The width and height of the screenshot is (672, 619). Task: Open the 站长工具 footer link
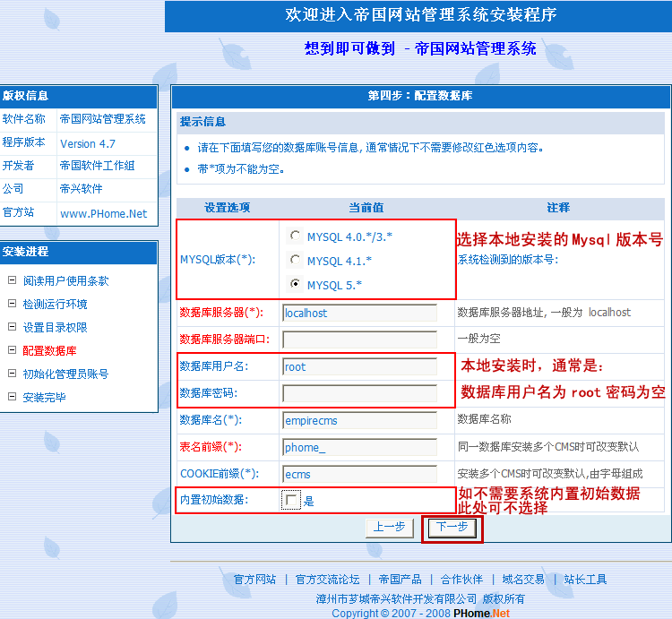pos(585,580)
